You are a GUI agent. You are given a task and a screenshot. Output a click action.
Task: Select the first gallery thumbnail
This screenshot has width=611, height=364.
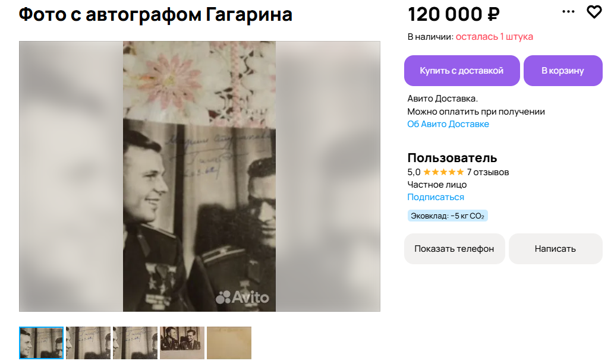pyautogui.click(x=41, y=343)
